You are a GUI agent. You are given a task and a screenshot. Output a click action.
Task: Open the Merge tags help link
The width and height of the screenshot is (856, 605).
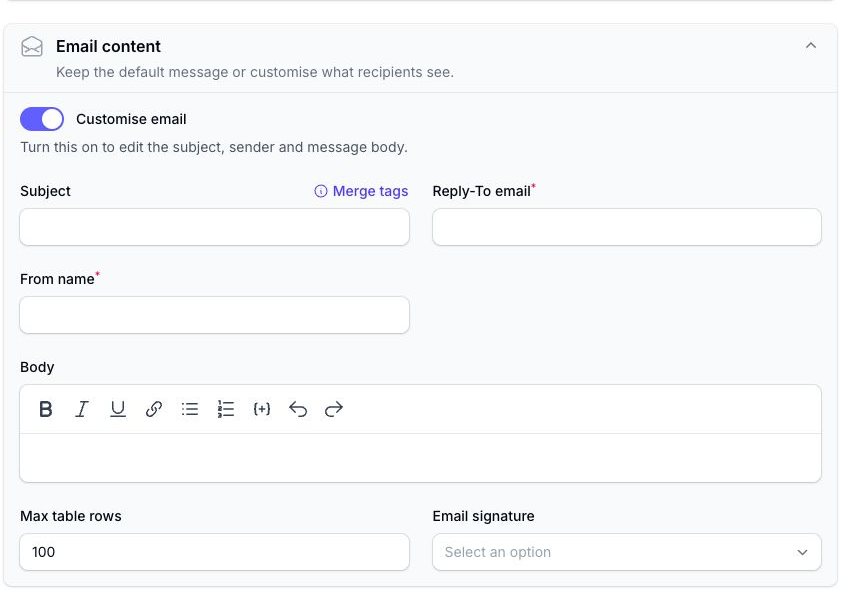(x=370, y=191)
